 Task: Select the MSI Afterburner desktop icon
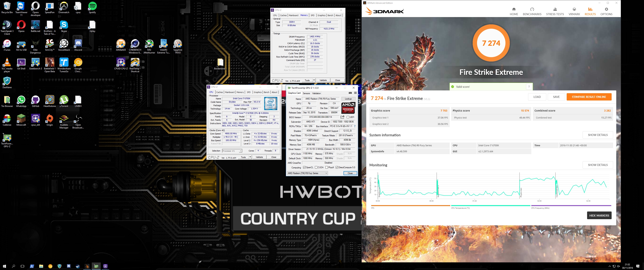tap(149, 46)
